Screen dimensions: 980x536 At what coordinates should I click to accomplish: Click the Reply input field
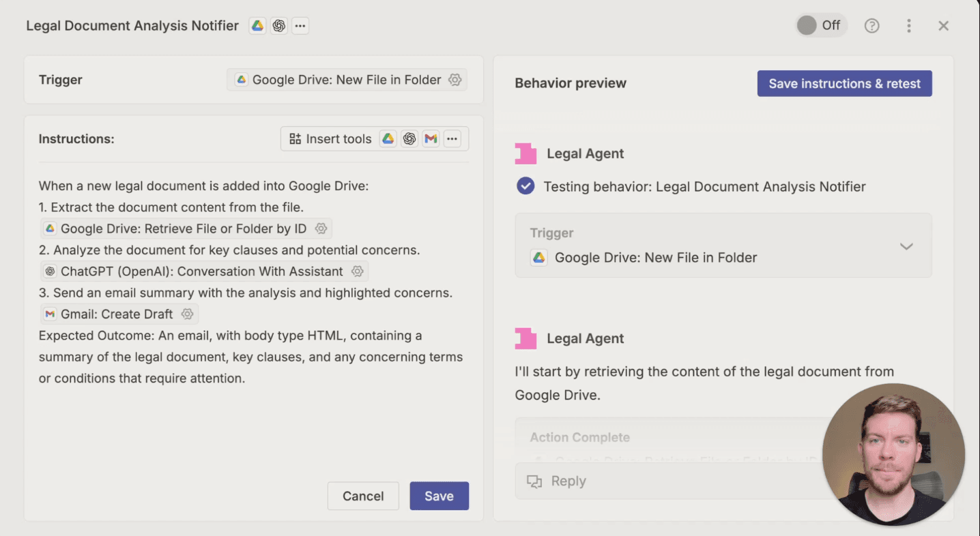669,481
